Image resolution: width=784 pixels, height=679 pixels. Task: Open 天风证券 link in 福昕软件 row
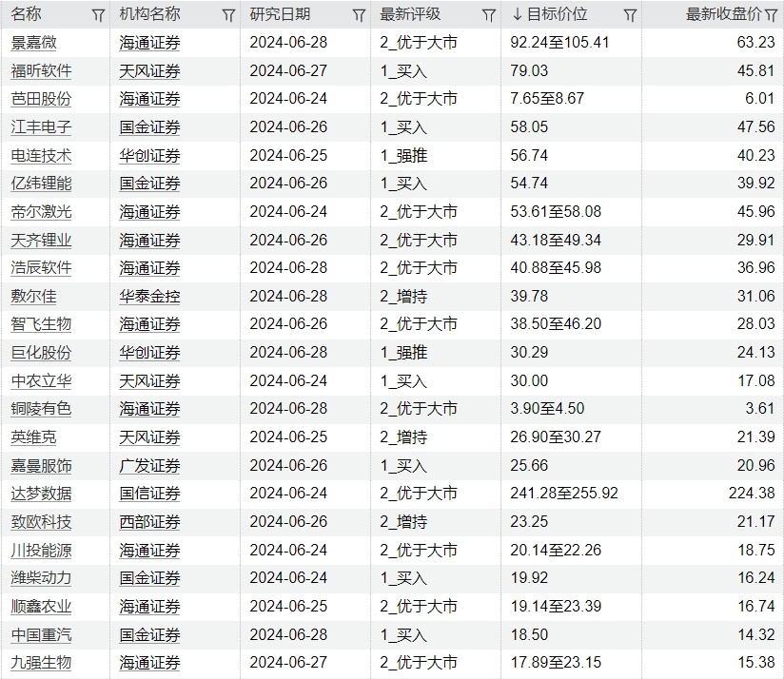click(149, 71)
